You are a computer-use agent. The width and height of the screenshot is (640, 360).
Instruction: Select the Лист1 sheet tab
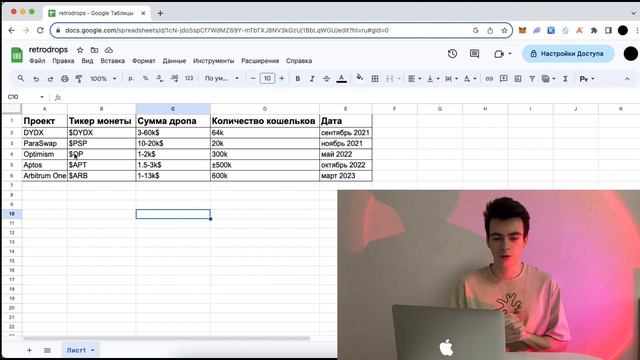pos(80,350)
